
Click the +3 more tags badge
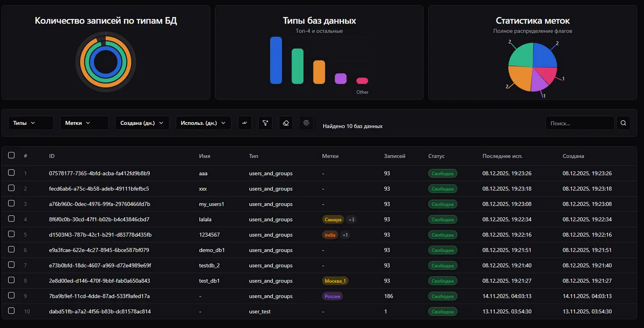351,220
